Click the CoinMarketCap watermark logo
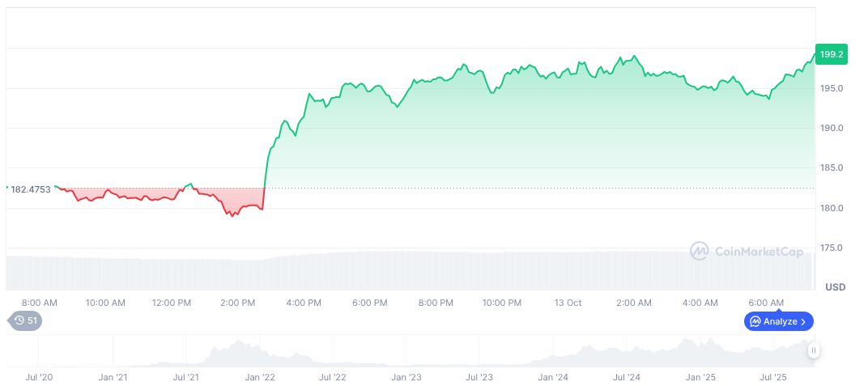The height and width of the screenshot is (386, 868). coord(747,252)
